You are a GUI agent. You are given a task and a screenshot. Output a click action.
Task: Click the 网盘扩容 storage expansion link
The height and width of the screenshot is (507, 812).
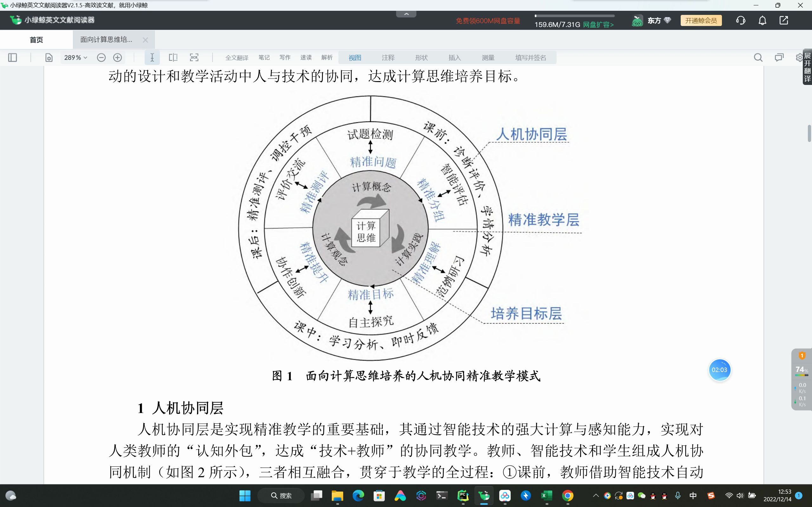point(598,25)
